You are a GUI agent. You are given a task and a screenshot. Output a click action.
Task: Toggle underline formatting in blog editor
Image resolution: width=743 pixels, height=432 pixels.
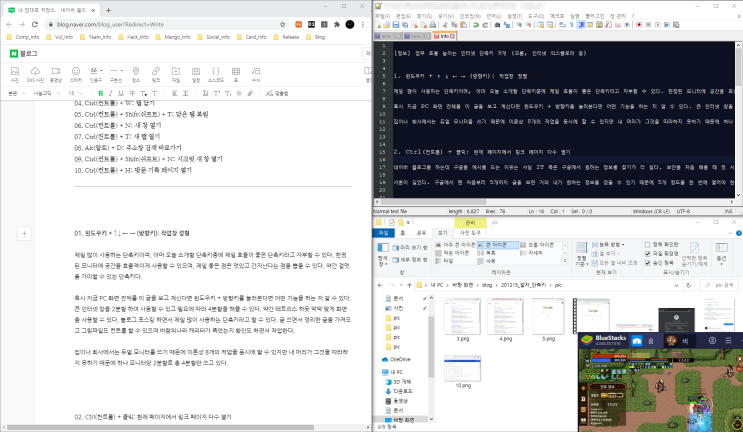pyautogui.click(x=121, y=93)
